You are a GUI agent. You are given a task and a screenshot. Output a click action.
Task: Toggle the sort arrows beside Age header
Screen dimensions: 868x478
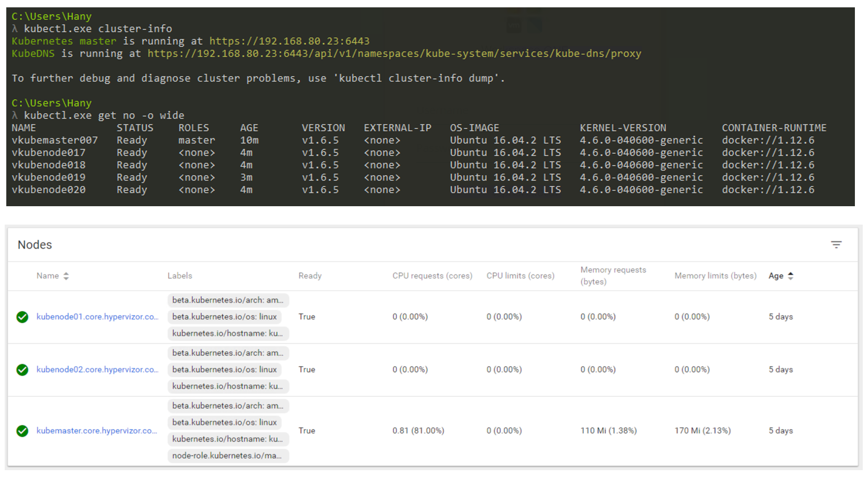(x=790, y=276)
